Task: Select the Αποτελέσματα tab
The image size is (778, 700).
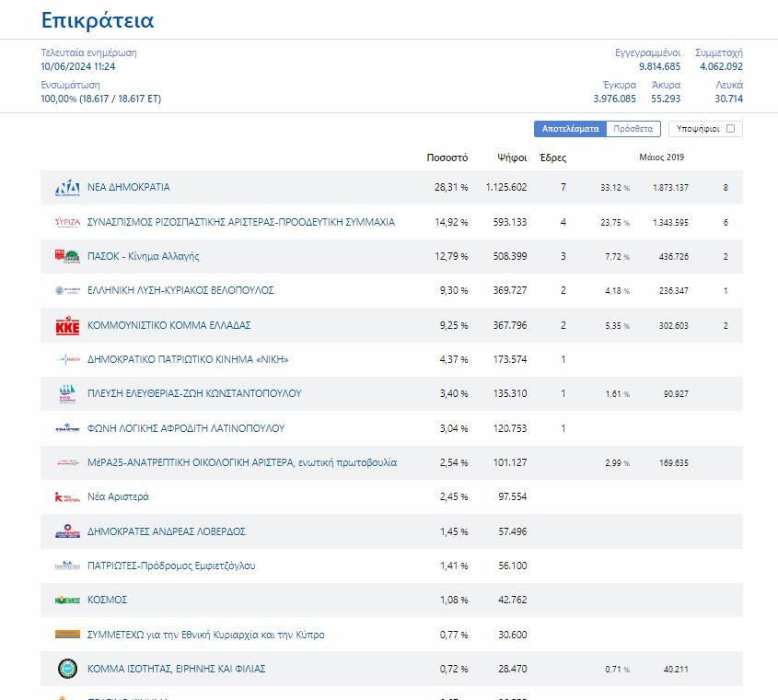Action: tap(570, 129)
